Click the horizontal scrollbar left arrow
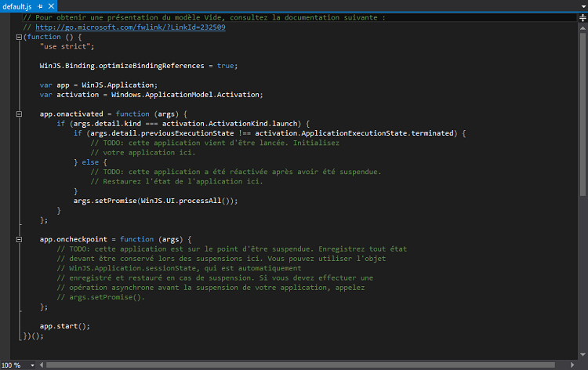The height and width of the screenshot is (370, 588). [42, 365]
